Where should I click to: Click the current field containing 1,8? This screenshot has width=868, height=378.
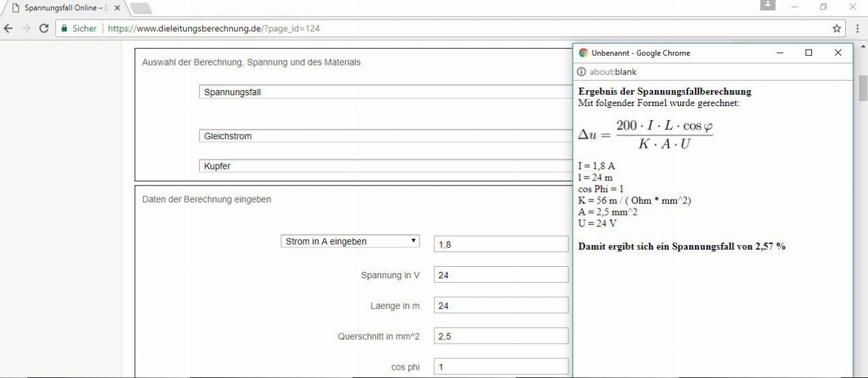click(501, 244)
